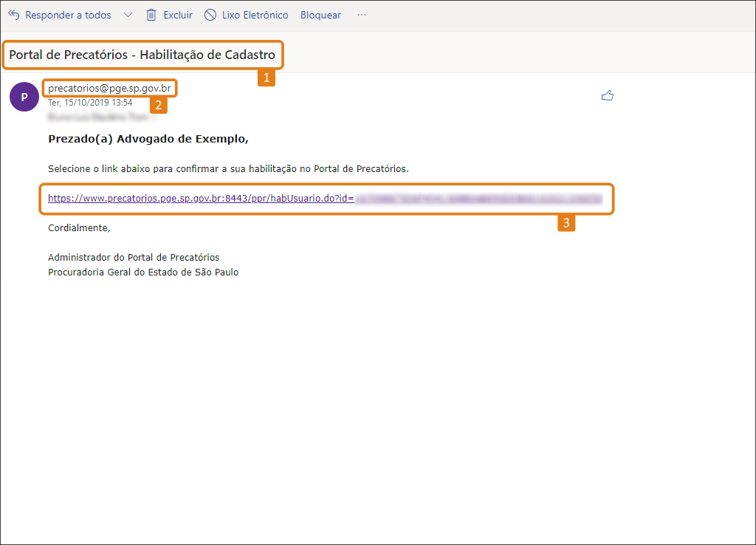Open the more actions ellipsis menu
This screenshot has width=756, height=545.
click(362, 15)
